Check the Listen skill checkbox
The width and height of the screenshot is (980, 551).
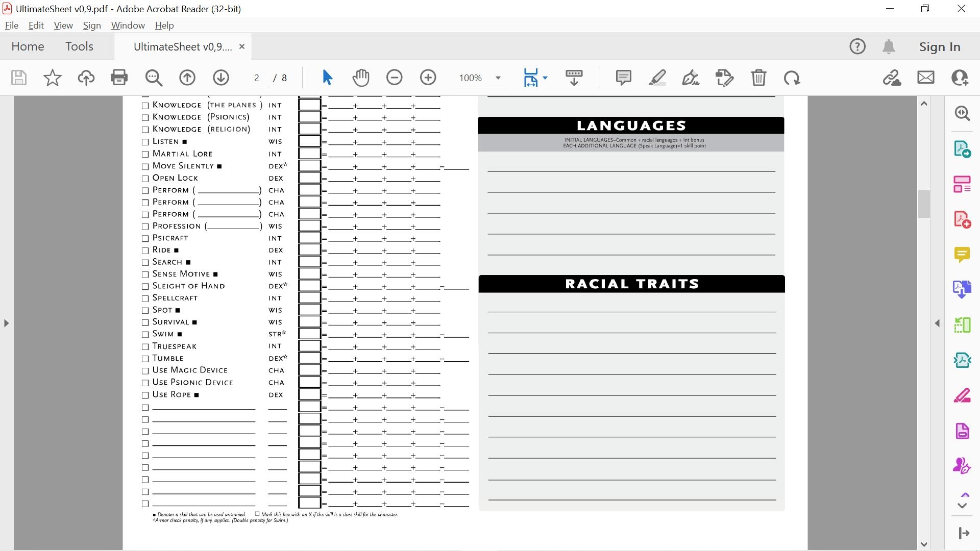pyautogui.click(x=145, y=142)
